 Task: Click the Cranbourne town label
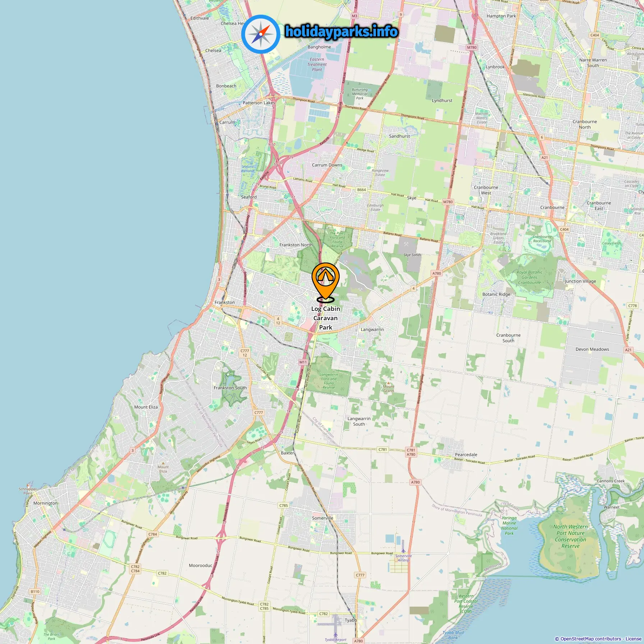tap(552, 207)
